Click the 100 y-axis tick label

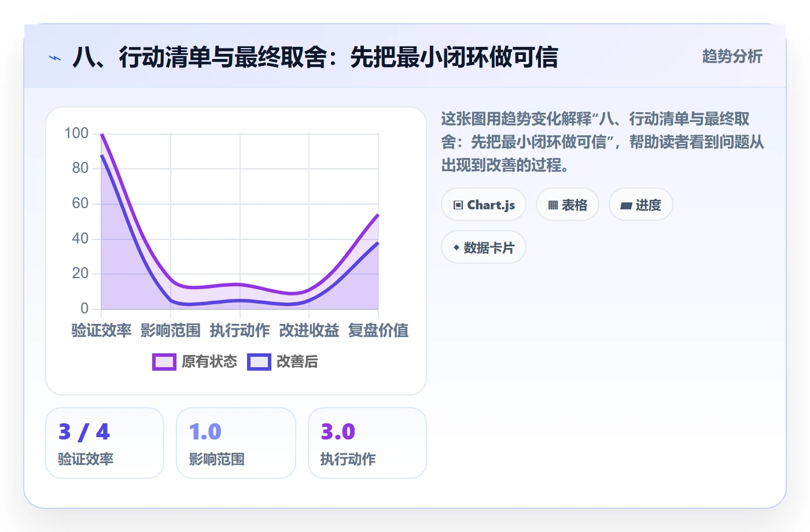point(76,134)
